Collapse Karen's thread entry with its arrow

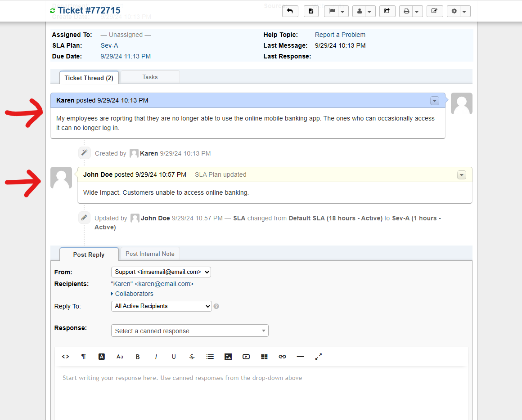(434, 101)
